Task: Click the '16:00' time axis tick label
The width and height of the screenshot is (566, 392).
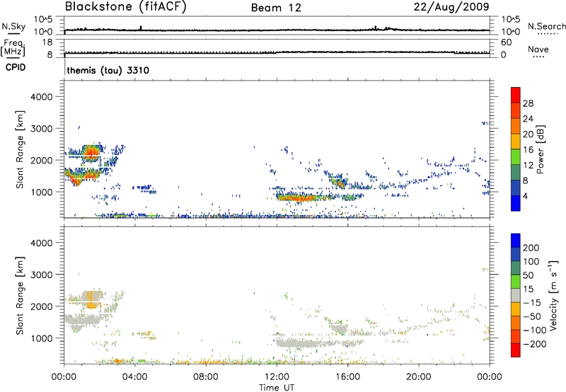Action: tap(347, 377)
